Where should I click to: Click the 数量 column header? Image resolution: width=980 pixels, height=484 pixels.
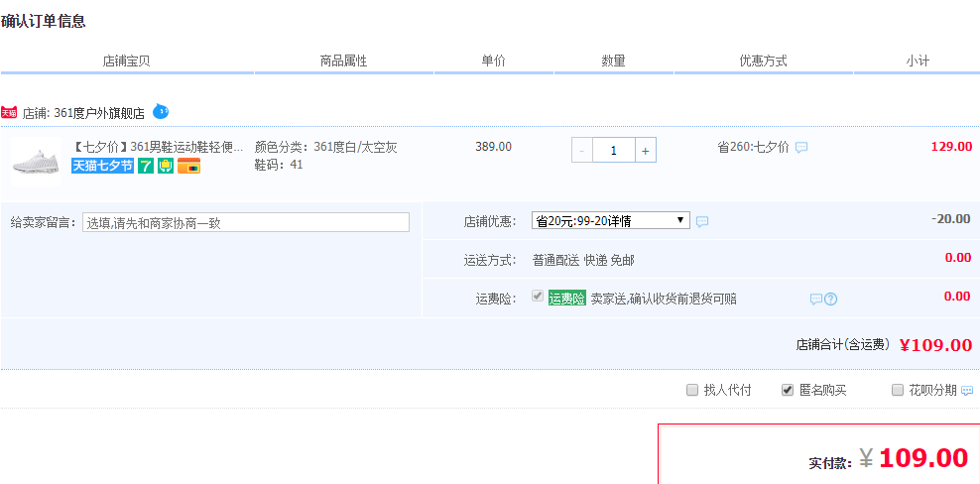pos(613,60)
